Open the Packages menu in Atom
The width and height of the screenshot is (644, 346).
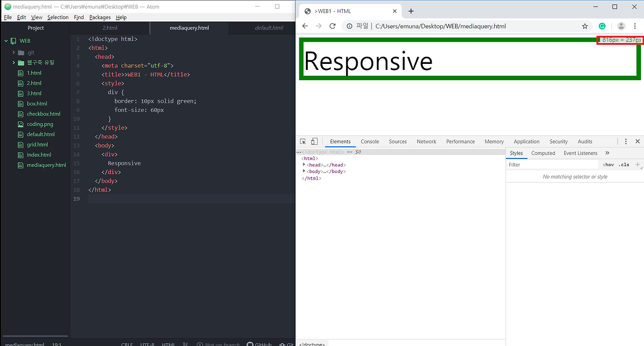(x=100, y=17)
